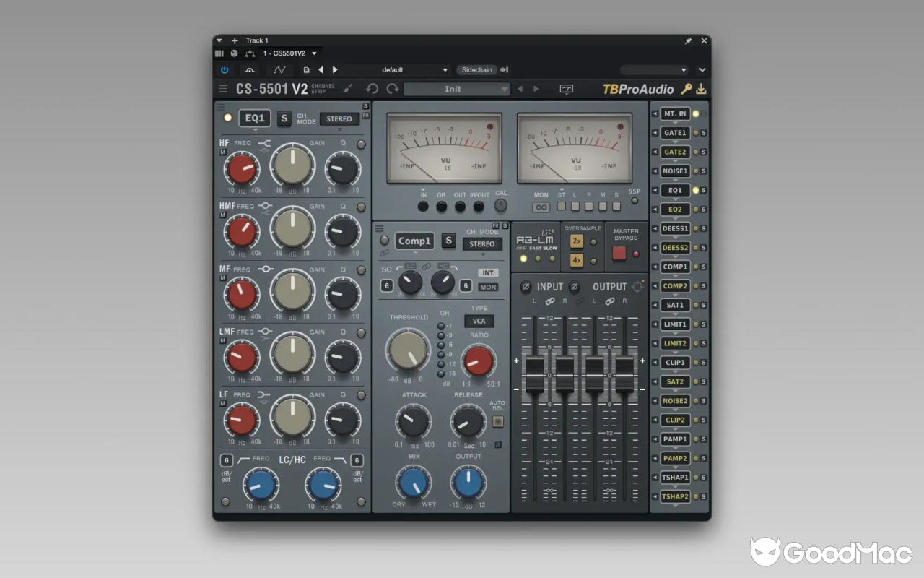Viewport: 924px width, 578px height.
Task: Click the VU IN meter source button
Action: (423, 207)
